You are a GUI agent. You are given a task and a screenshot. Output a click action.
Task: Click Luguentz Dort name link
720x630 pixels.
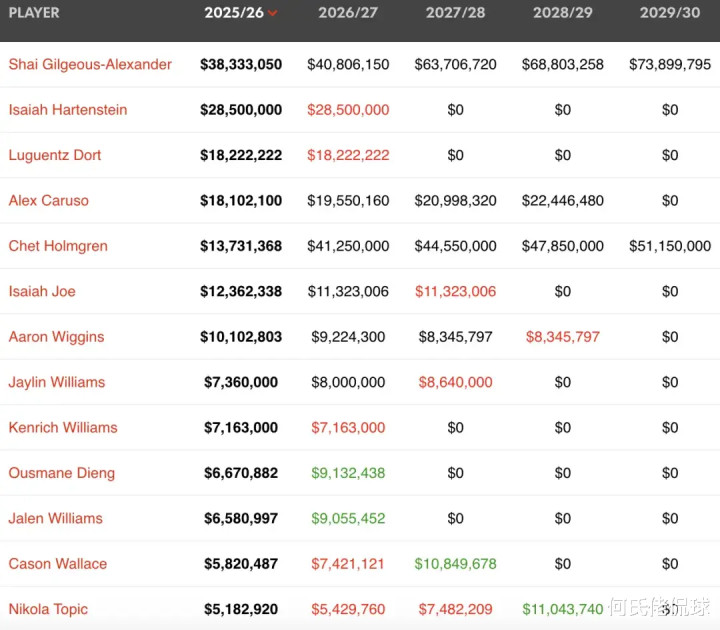pos(55,155)
